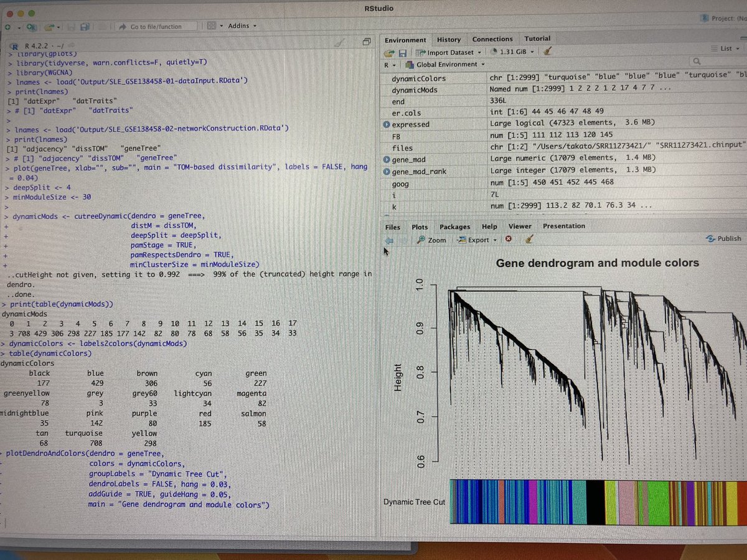Viewport: 747px width, 560px height.
Task: Switch to the History tab
Action: coord(449,39)
